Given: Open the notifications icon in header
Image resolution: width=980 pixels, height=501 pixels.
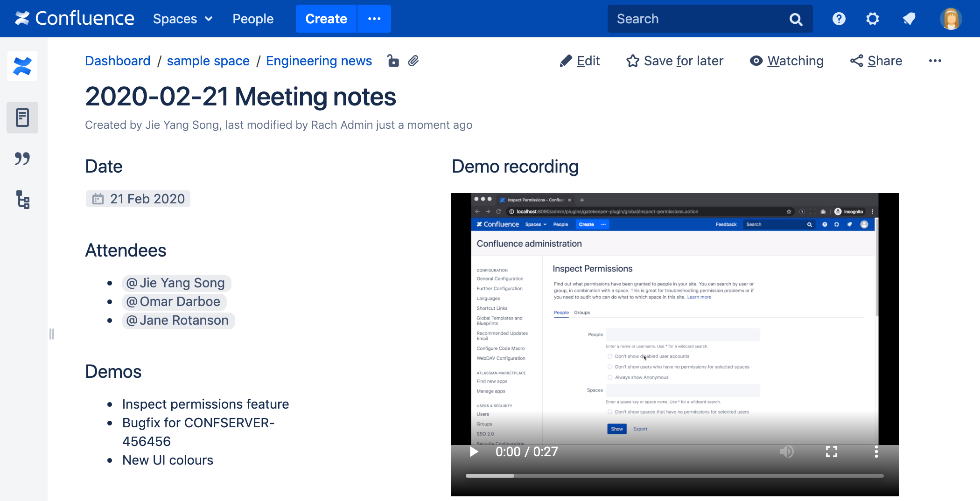Looking at the screenshot, I should (x=909, y=19).
